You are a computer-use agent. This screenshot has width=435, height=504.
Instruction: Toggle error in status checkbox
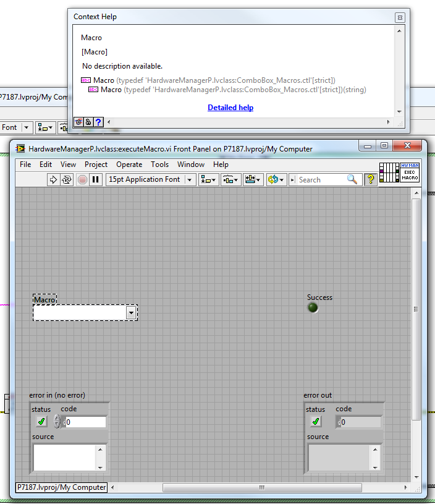pyautogui.click(x=41, y=421)
